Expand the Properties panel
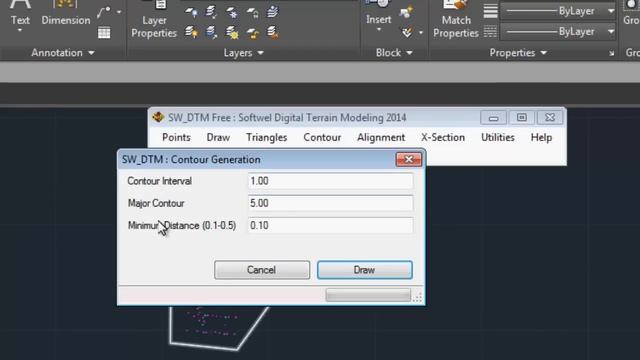Viewport: 640px width, 360px height. point(518,53)
